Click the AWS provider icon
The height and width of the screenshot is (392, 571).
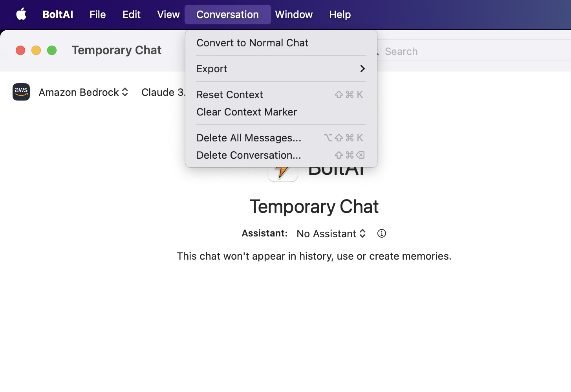(21, 92)
